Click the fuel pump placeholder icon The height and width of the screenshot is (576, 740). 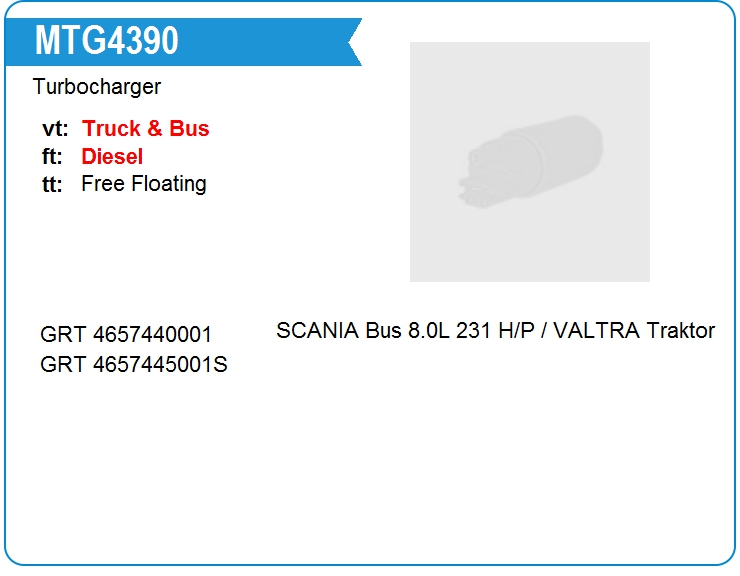531,161
